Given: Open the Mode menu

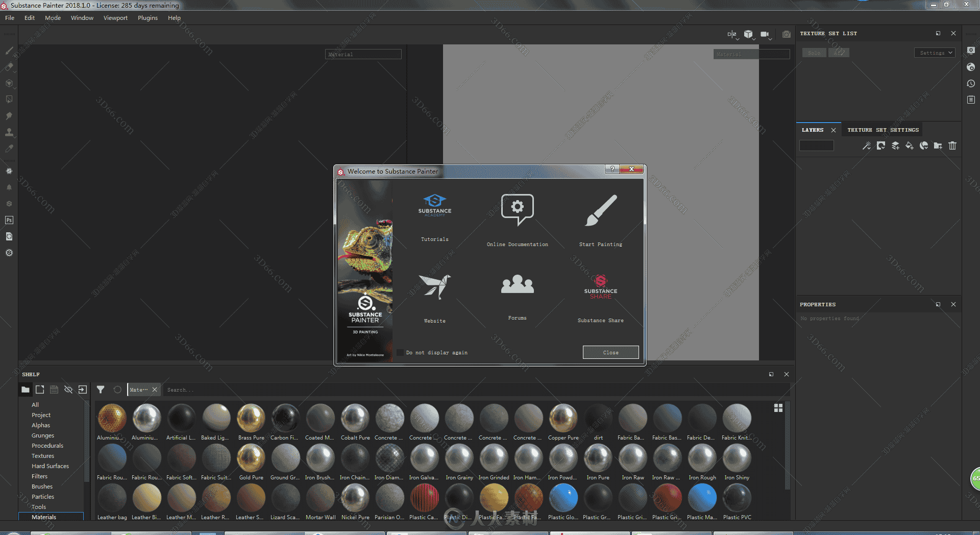Looking at the screenshot, I should point(53,18).
